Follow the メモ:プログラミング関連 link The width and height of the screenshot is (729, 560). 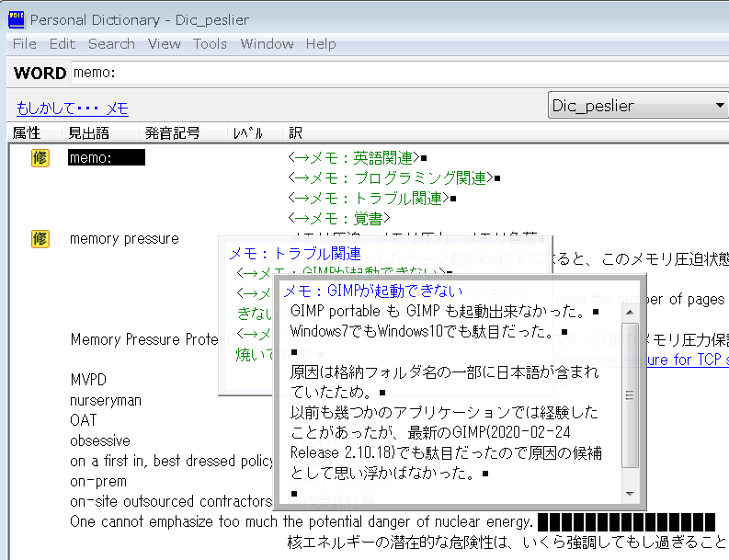click(391, 178)
